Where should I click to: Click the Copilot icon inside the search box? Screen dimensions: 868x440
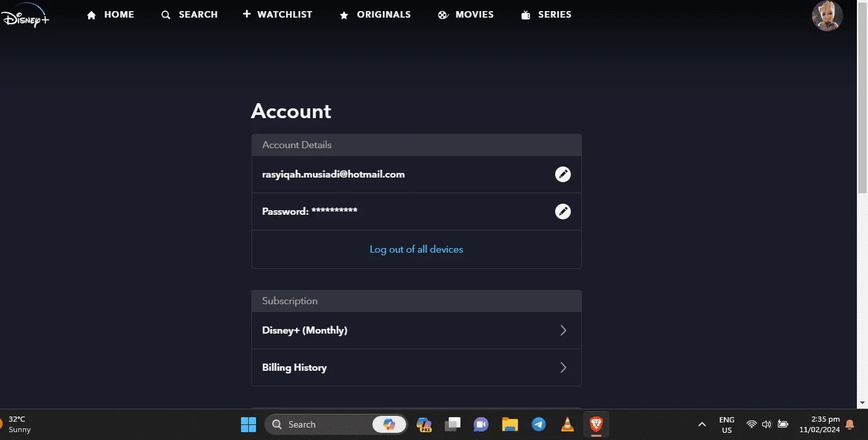coord(389,424)
